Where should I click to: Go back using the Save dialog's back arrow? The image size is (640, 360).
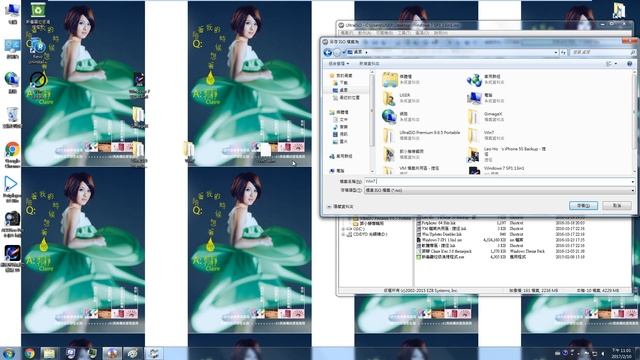pyautogui.click(x=327, y=52)
